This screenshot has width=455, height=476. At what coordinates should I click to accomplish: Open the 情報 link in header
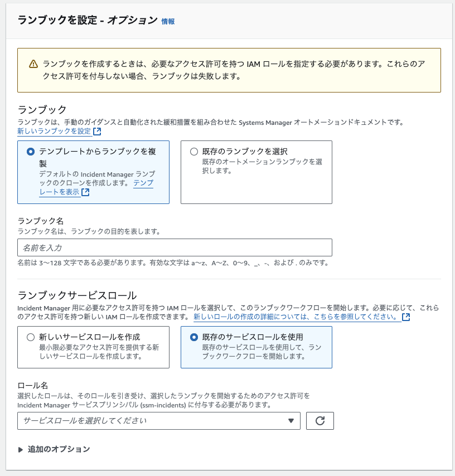168,21
